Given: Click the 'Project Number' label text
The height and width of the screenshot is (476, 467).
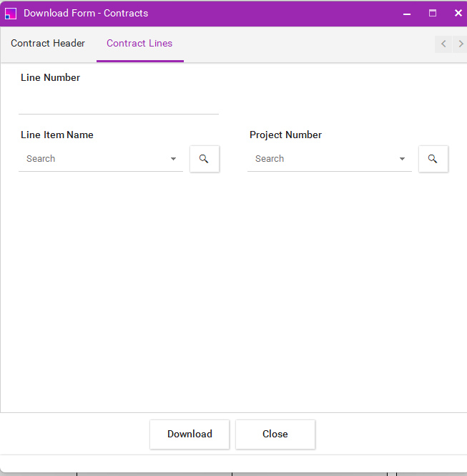Looking at the screenshot, I should (x=285, y=135).
